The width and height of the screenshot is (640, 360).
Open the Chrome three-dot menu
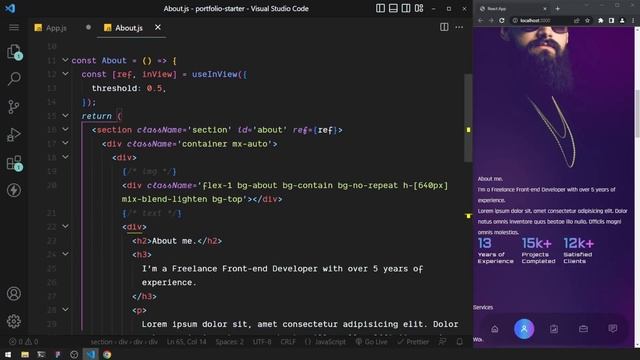[x=633, y=20]
